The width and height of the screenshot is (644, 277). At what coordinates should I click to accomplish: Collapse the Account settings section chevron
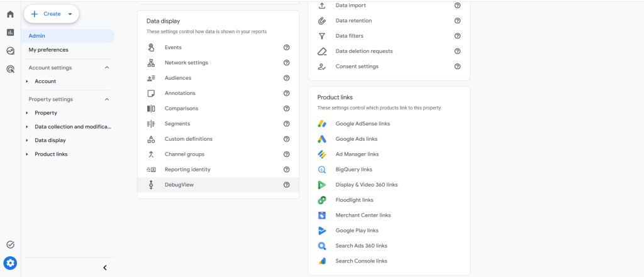pyautogui.click(x=107, y=68)
